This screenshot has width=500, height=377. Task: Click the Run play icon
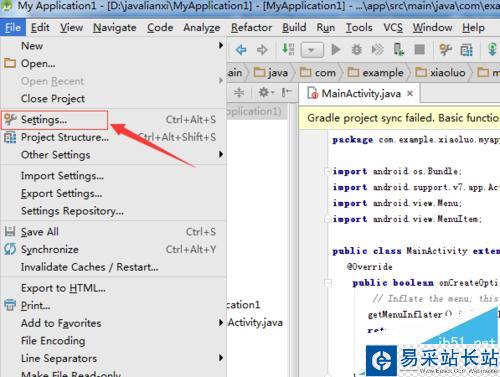tap(336, 50)
